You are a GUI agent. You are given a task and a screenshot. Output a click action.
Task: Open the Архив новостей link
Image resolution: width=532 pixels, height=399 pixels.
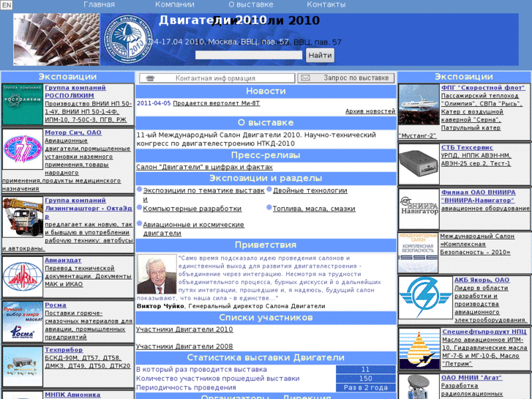click(x=370, y=111)
